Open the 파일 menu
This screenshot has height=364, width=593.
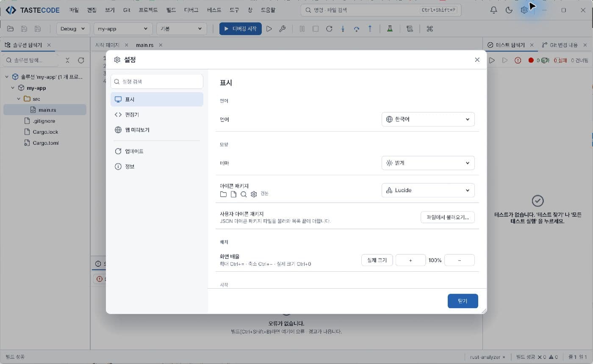[x=74, y=10]
